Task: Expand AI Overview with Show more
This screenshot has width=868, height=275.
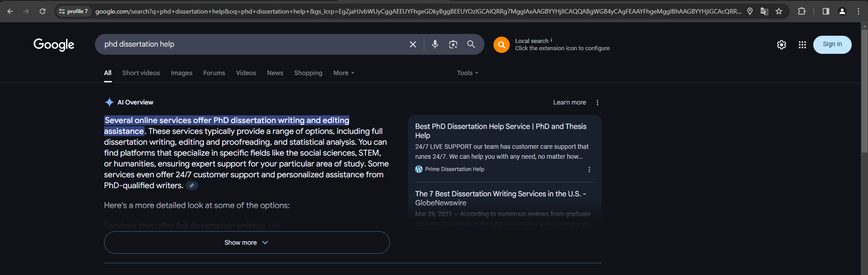Action: pyautogui.click(x=247, y=242)
